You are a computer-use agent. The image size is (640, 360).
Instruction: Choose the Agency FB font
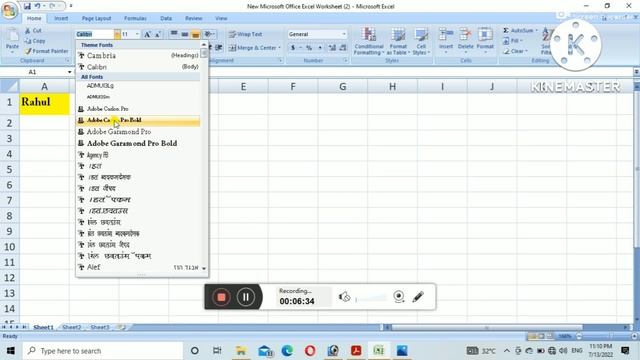[138, 155]
